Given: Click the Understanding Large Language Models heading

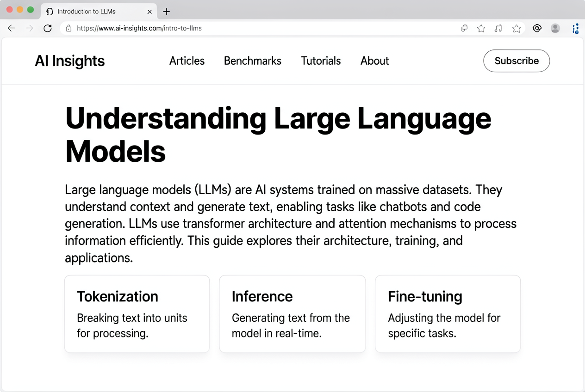Looking at the screenshot, I should coord(278,135).
